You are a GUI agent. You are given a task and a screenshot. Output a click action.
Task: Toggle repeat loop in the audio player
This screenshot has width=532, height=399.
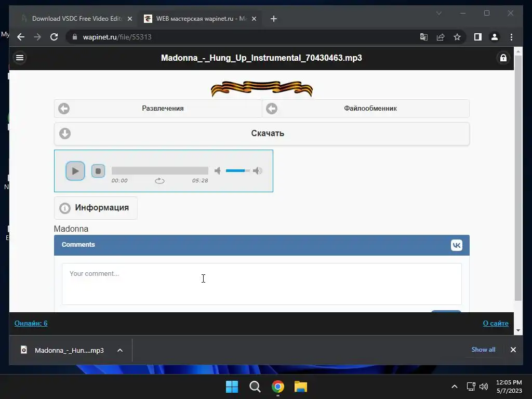tap(159, 181)
